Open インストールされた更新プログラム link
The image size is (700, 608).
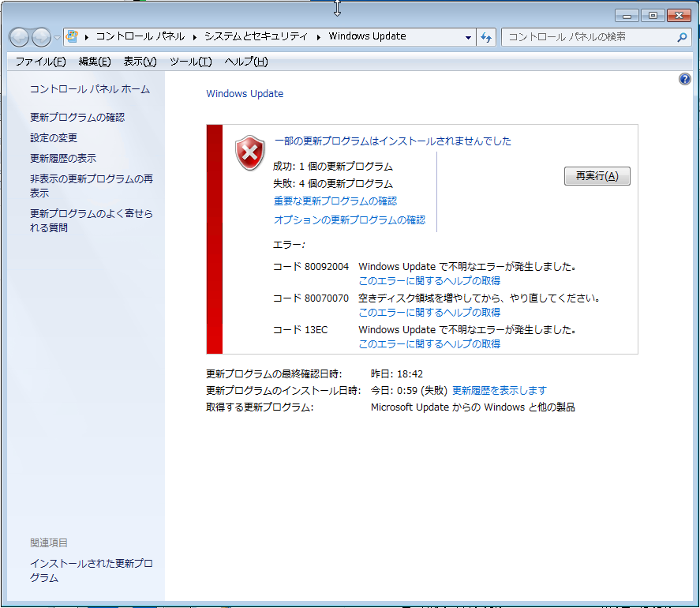[91, 570]
